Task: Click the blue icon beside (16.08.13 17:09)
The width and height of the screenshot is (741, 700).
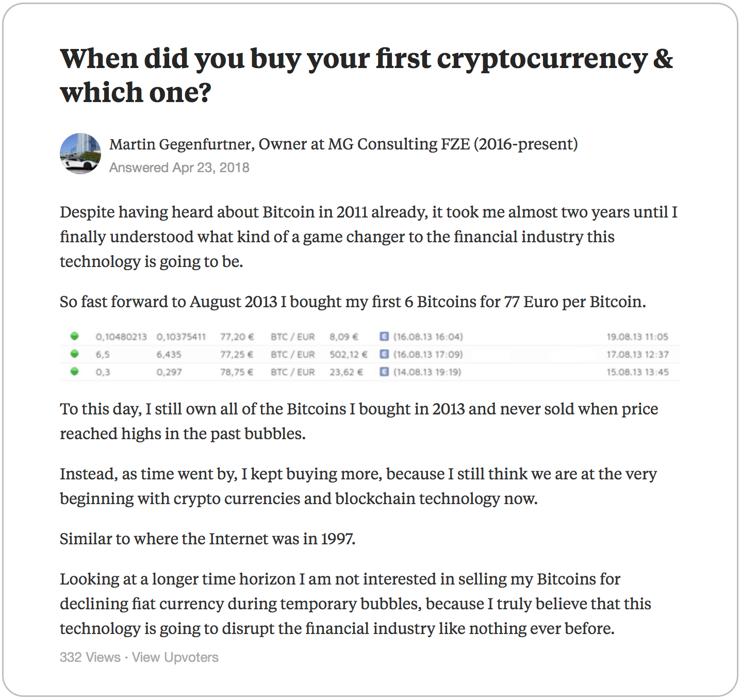Action: pyautogui.click(x=384, y=354)
